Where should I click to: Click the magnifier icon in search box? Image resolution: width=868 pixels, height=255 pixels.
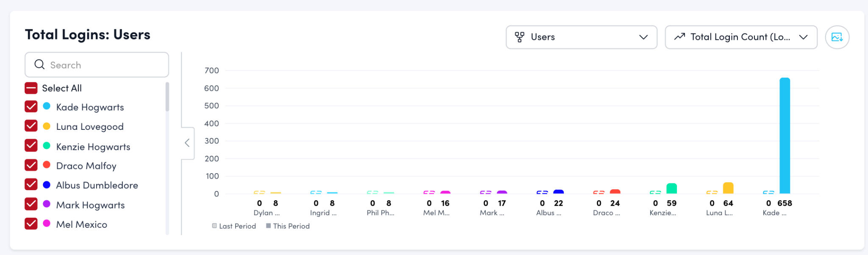pyautogui.click(x=39, y=64)
